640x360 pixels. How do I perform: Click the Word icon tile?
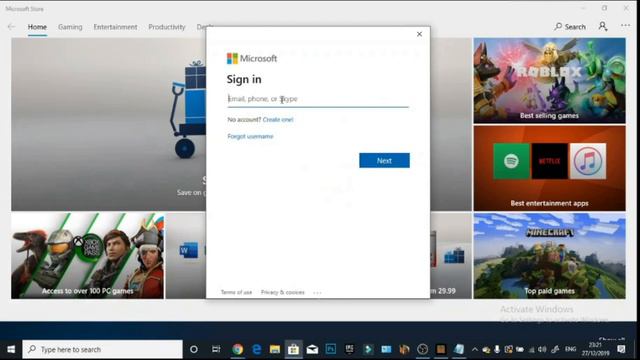(189, 250)
